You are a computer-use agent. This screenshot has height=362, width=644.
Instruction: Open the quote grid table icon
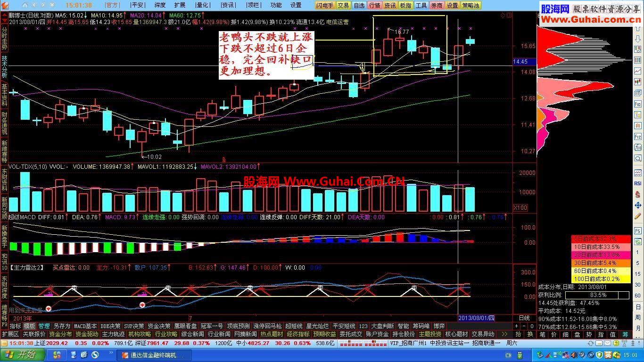click(x=638, y=60)
